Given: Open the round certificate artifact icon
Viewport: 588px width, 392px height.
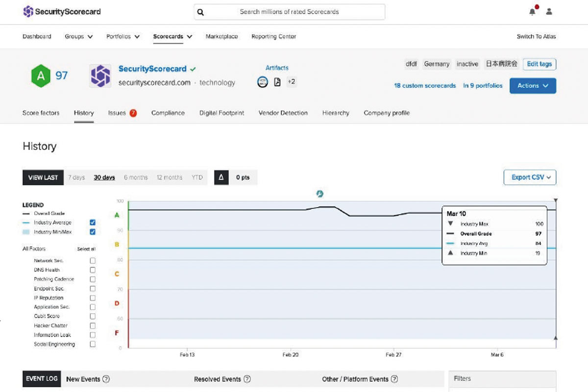Looking at the screenshot, I should click(x=263, y=82).
